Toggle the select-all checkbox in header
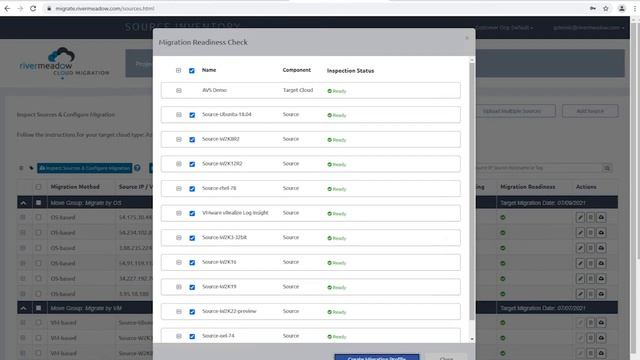Screen dimensions: 640x360 click(x=192, y=71)
